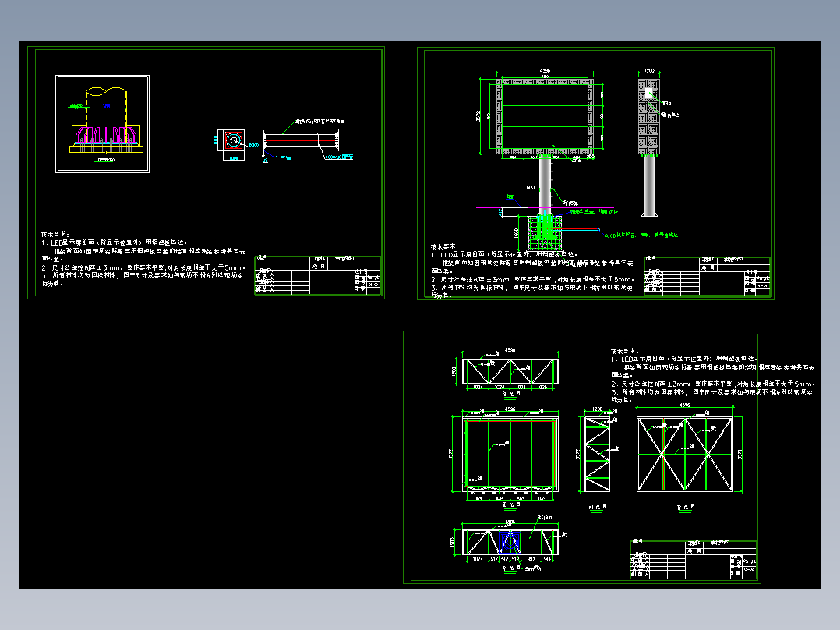The height and width of the screenshot is (630, 840).
Task: Select the billboard side elevation patterned panel
Action: click(x=649, y=116)
